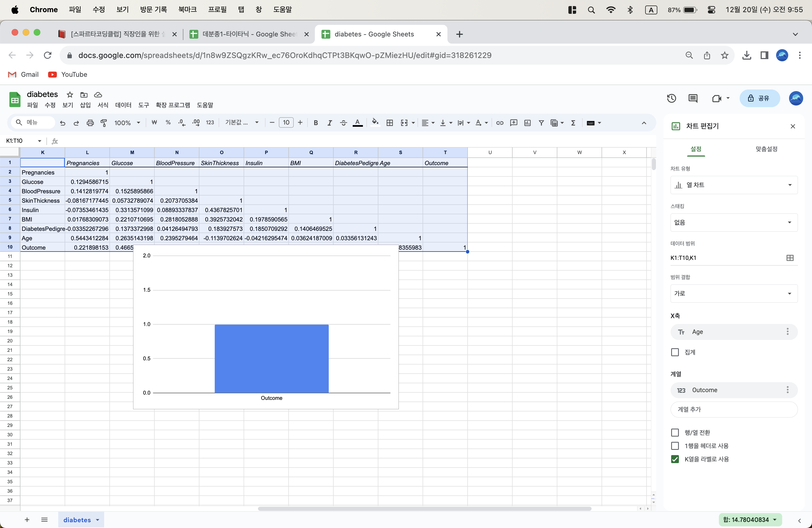
Task: Open the 데이터 menu
Action: 123,105
